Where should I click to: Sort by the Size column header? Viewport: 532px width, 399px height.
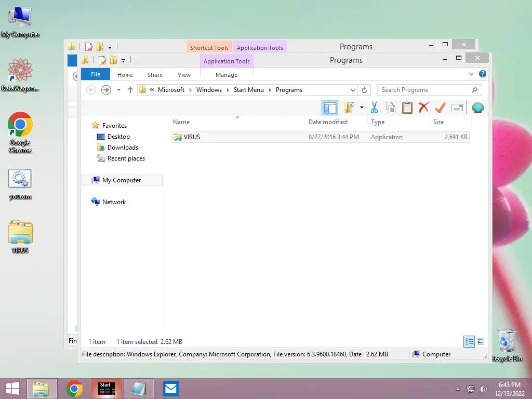click(438, 122)
